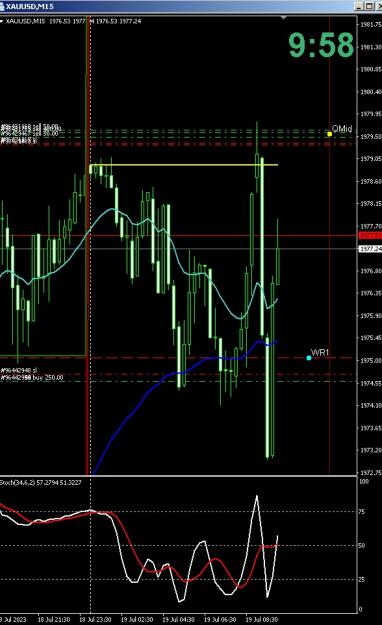Image resolution: width=382 pixels, height=625 pixels.
Task: Select the yellow QMid marker square
Action: pos(329,134)
